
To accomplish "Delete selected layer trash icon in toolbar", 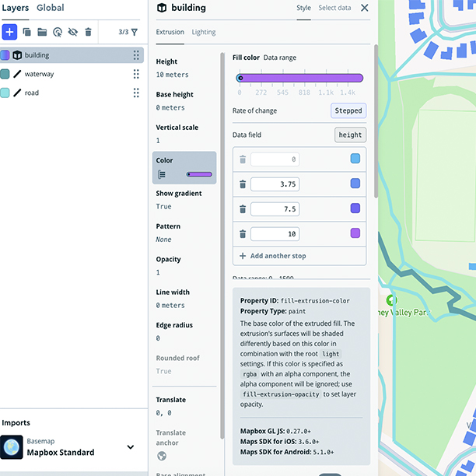I will (x=89, y=32).
